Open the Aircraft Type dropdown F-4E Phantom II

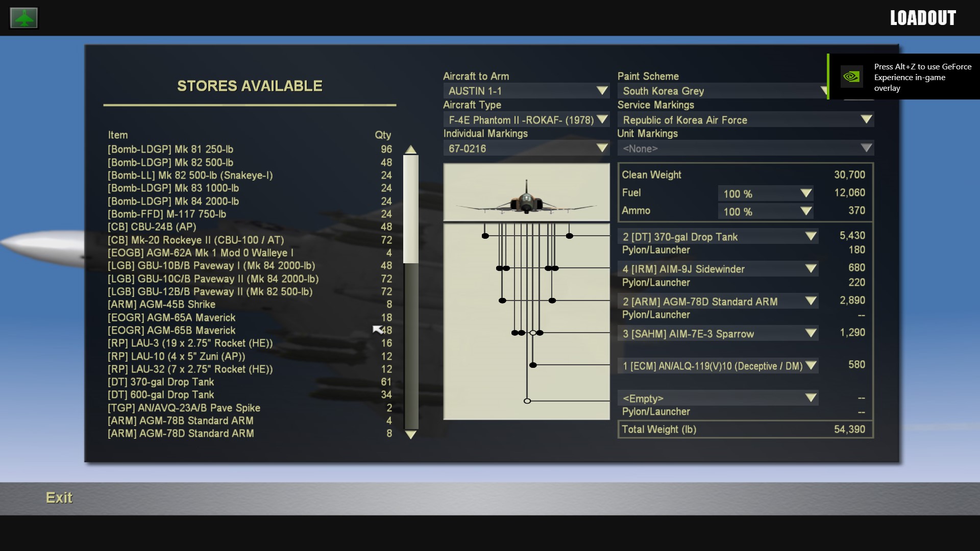pos(526,120)
